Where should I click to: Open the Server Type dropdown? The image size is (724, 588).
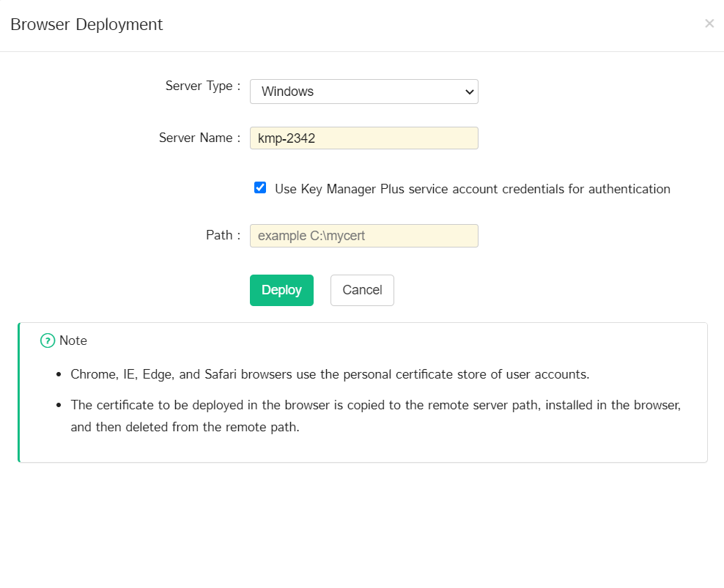[x=363, y=92]
